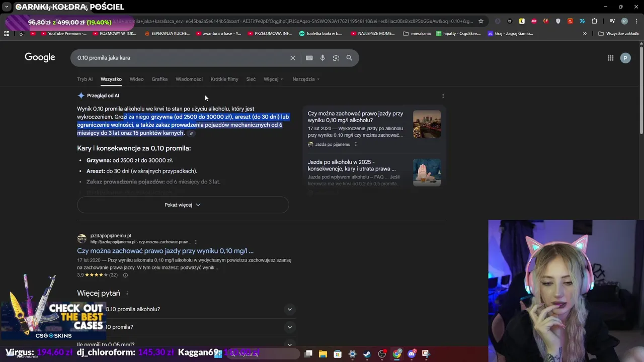
Task: Expand the question ending '10 promila?'
Action: pyautogui.click(x=186, y=327)
